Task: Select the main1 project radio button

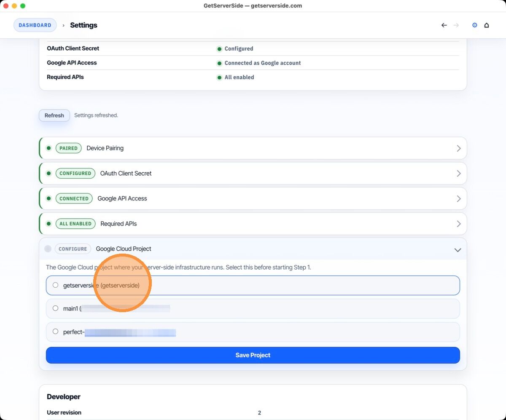Action: pos(55,308)
